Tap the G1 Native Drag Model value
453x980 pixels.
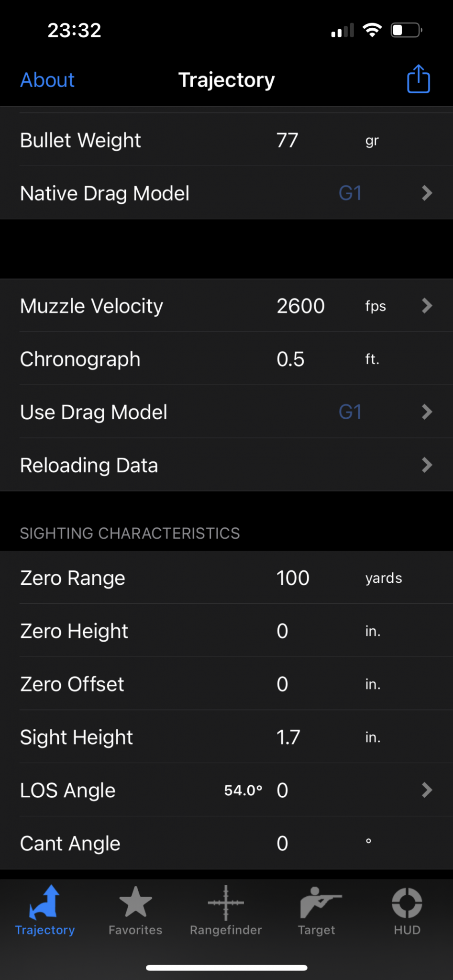[x=350, y=193]
